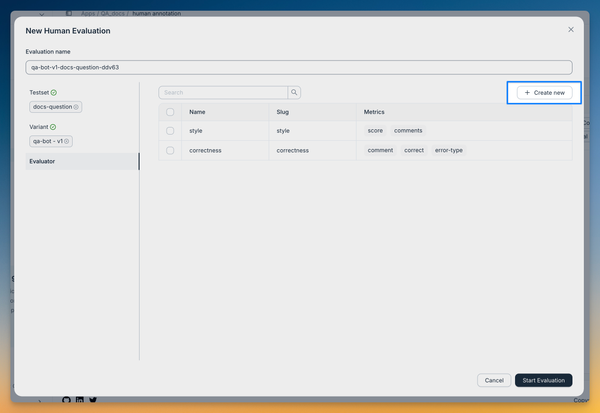
Task: Open the LinkedIn icon in the footer
Action: click(x=80, y=400)
